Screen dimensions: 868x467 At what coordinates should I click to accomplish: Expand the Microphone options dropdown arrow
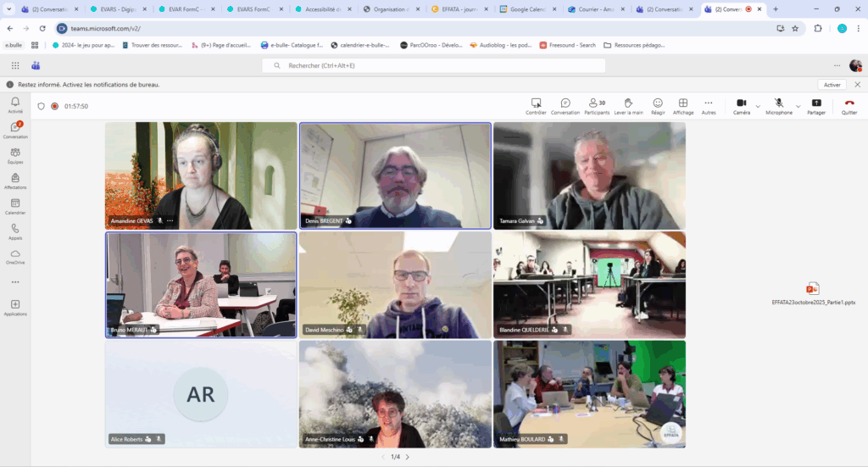[x=798, y=106]
